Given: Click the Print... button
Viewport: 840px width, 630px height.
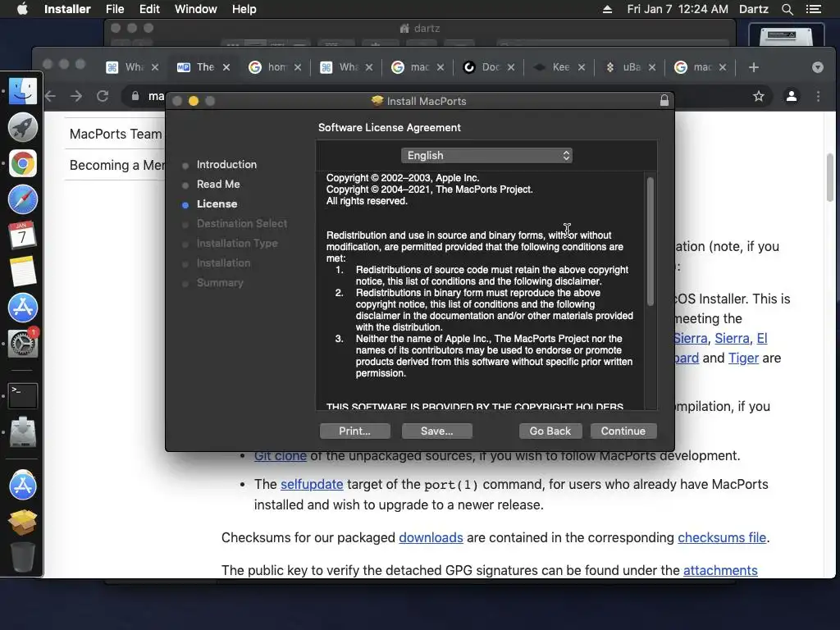Looking at the screenshot, I should [354, 431].
